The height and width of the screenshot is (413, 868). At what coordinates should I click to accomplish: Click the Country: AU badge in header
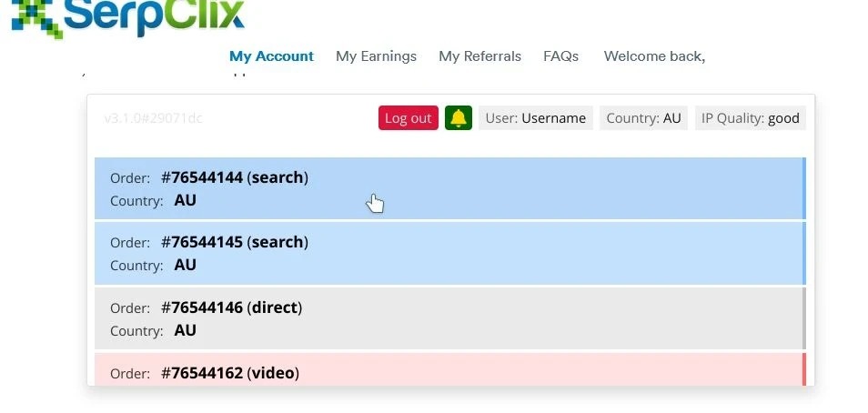643,118
